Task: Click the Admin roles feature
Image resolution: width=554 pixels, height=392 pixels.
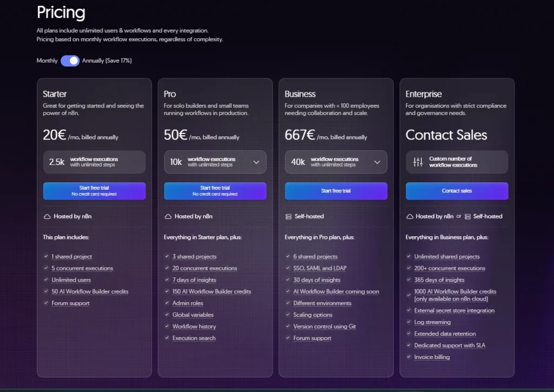Action: (x=188, y=303)
